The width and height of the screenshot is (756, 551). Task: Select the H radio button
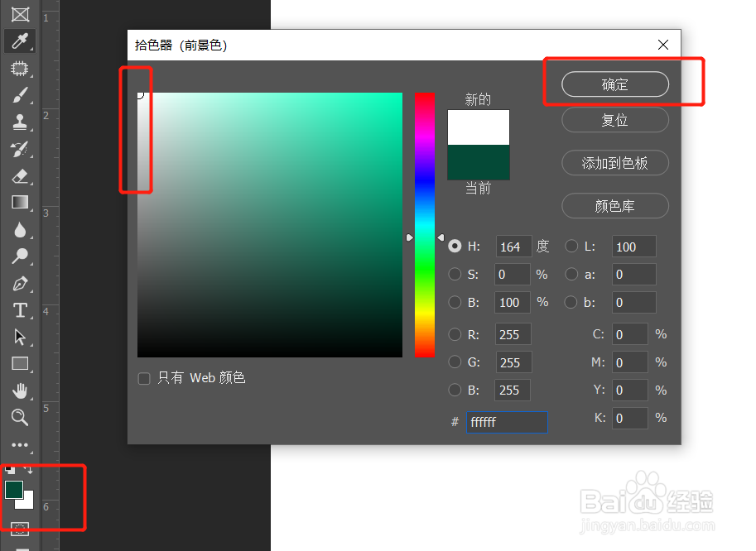[455, 246]
